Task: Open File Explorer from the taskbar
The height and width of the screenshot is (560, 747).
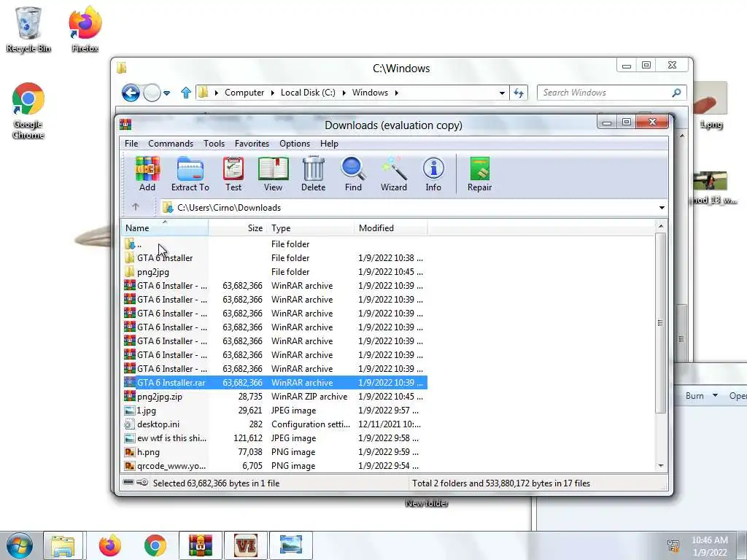Action: click(63, 545)
